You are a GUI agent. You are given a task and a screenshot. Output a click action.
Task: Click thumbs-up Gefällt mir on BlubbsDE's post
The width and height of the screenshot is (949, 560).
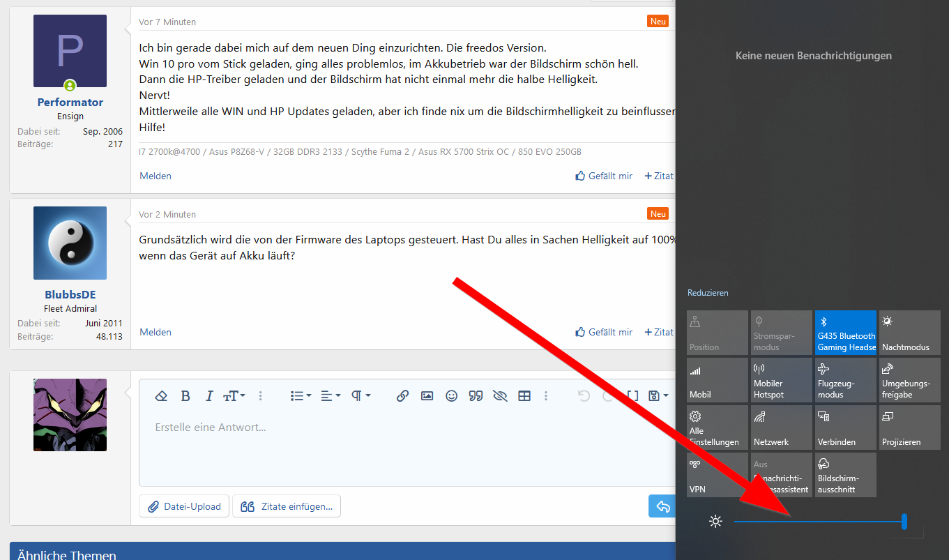pos(604,332)
